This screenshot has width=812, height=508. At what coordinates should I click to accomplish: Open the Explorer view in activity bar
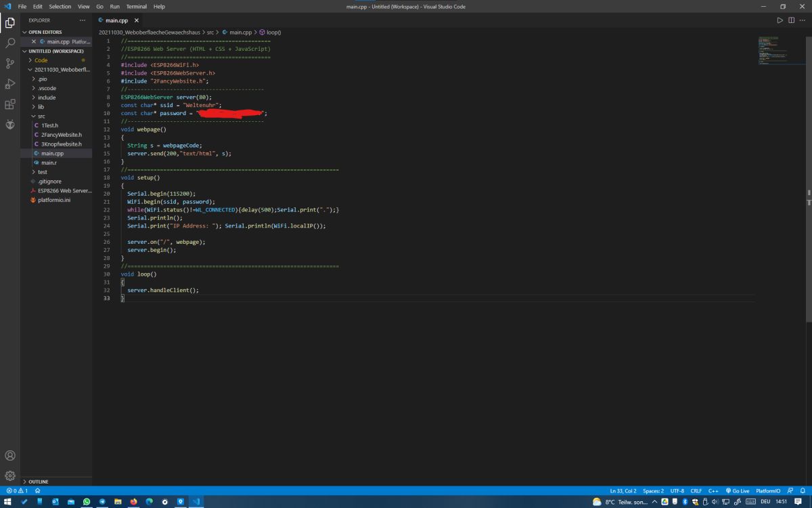pos(10,22)
